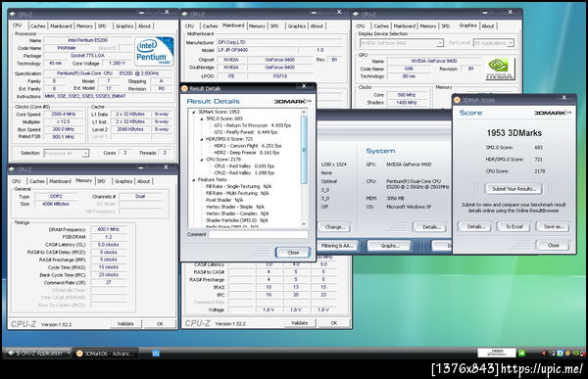Viewport: 588px width, 379px height.
Task: Click the Graphs button in 3DMark06
Action: (389, 246)
